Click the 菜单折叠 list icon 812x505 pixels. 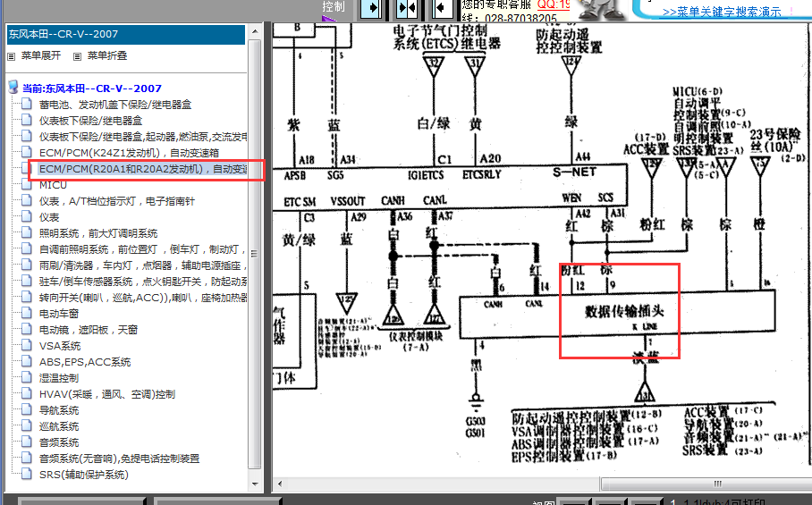pos(77,56)
